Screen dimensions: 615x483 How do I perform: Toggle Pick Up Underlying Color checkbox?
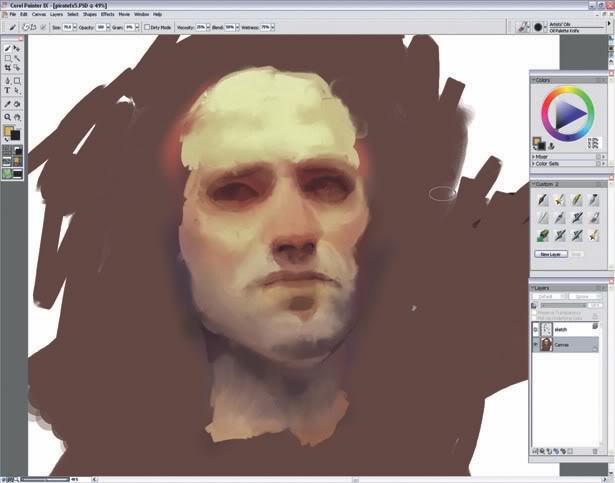[x=534, y=317]
